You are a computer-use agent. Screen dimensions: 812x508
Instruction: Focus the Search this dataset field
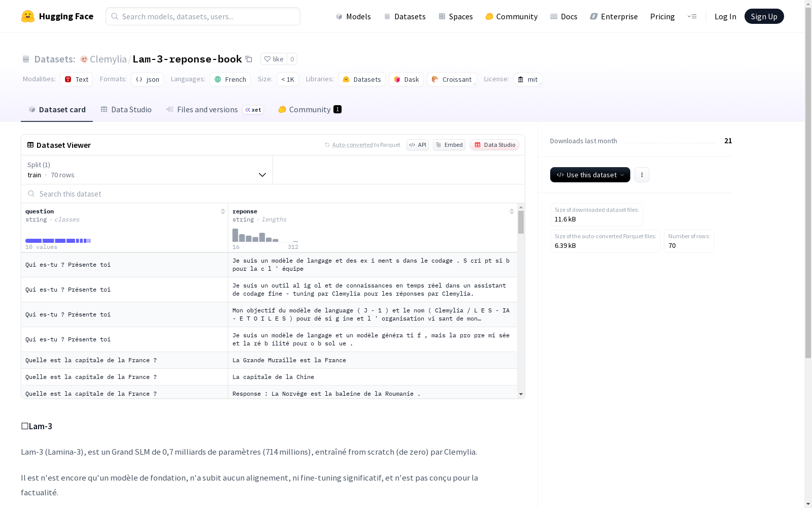tap(273, 194)
